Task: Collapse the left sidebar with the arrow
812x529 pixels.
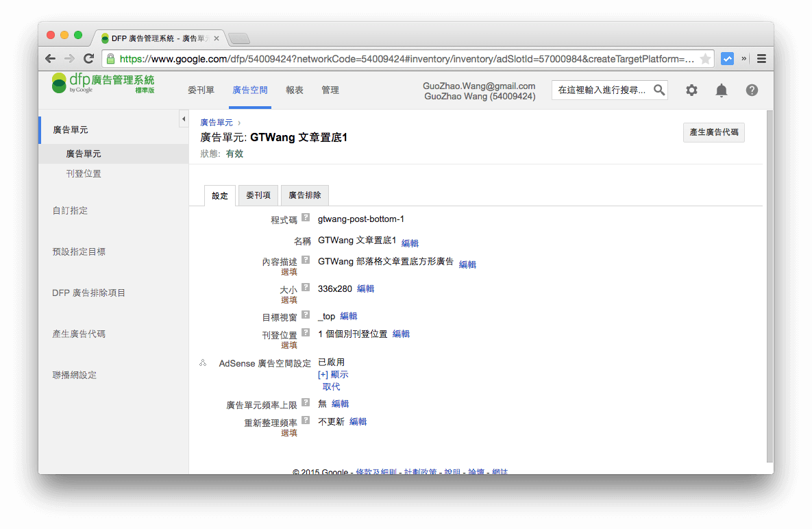Action: point(184,118)
